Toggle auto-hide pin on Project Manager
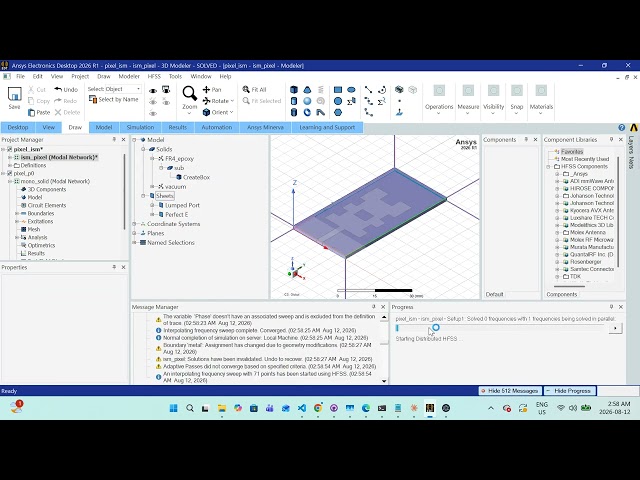640x480 pixels. pos(114,140)
